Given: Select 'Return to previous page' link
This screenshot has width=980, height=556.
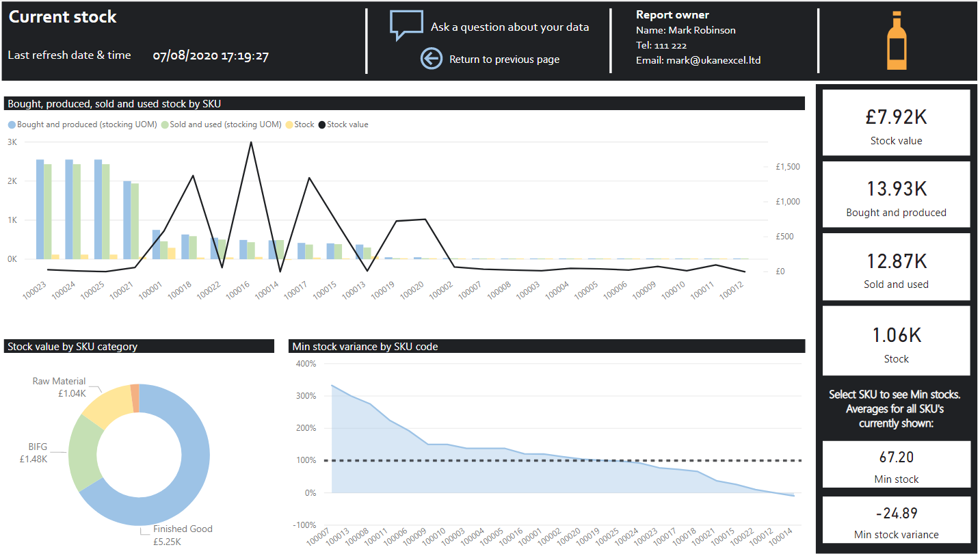Looking at the screenshot, I should click(504, 59).
